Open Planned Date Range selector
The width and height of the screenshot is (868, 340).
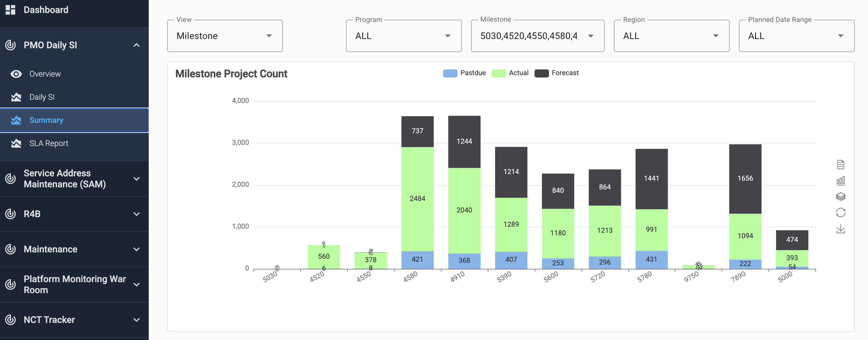tap(796, 36)
